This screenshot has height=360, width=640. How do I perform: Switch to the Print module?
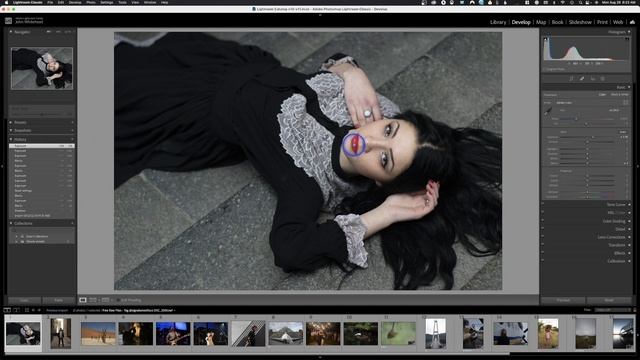tap(602, 22)
